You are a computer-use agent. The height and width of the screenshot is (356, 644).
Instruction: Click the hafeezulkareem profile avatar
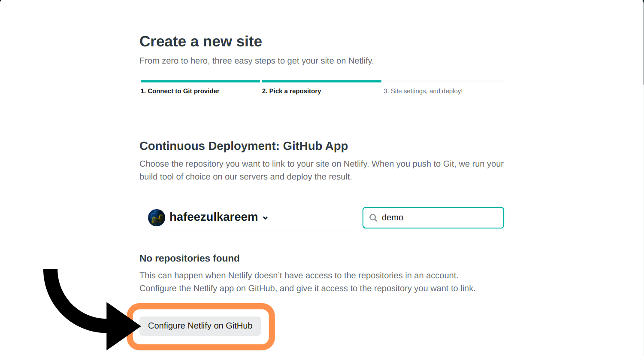coord(157,218)
